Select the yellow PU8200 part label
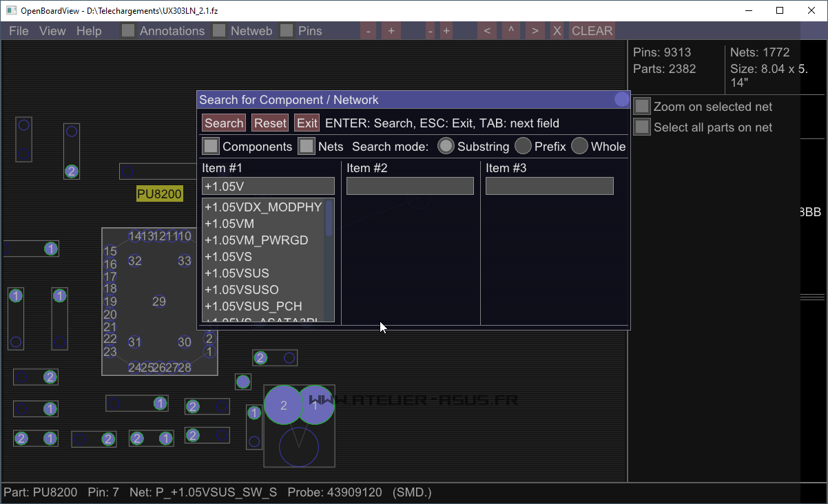This screenshot has width=828, height=504. (x=160, y=194)
